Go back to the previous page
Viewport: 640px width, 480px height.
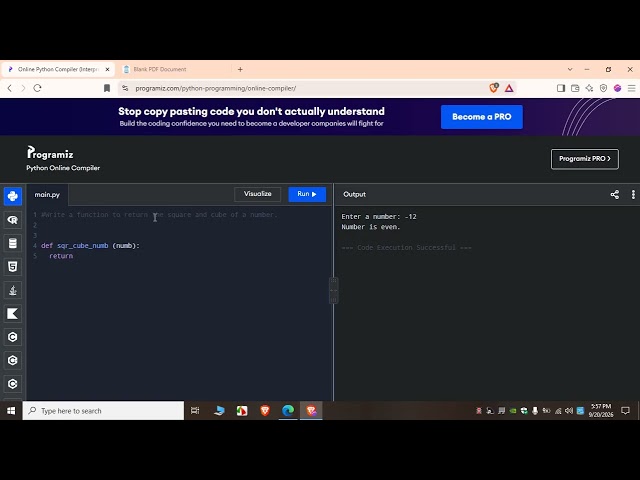pos(10,88)
